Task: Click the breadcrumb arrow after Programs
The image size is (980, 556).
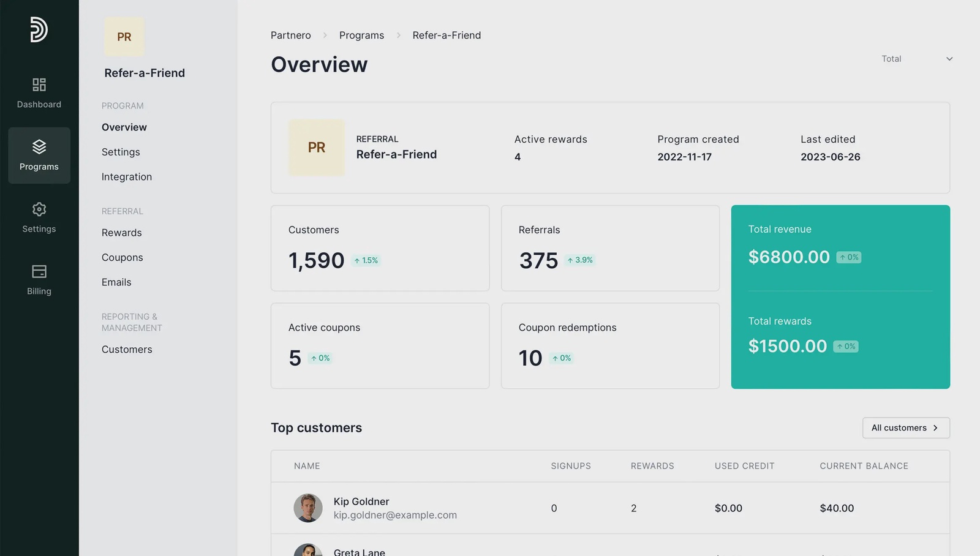Action: click(398, 35)
